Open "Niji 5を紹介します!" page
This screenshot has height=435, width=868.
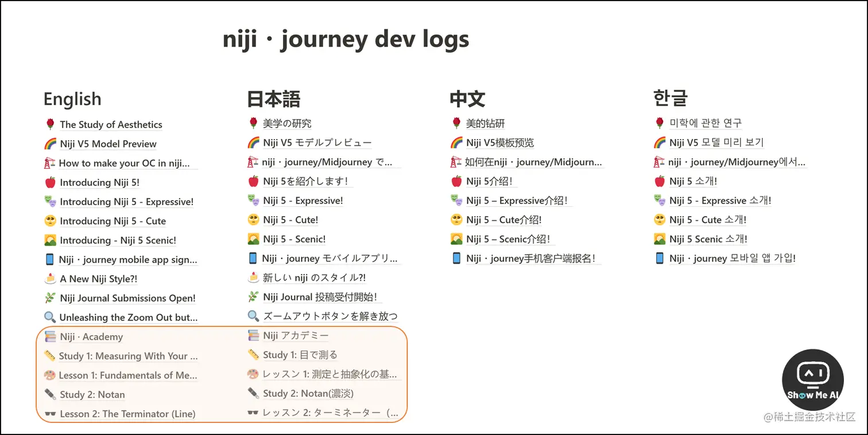tap(305, 181)
